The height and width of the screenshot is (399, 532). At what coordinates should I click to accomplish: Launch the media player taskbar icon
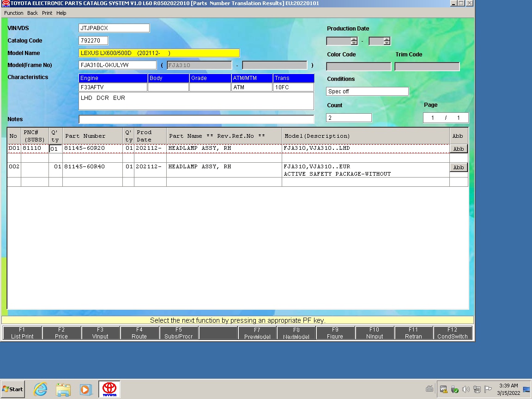pyautogui.click(x=86, y=389)
